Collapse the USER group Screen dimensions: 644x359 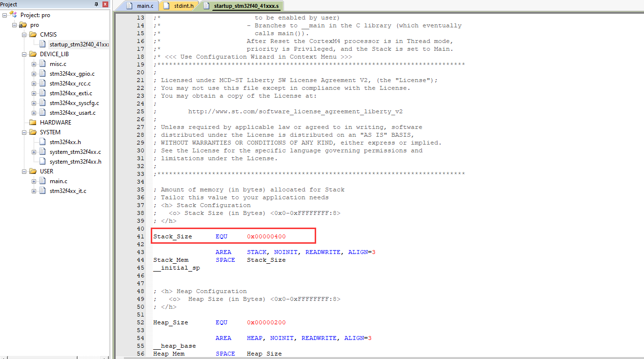click(24, 171)
